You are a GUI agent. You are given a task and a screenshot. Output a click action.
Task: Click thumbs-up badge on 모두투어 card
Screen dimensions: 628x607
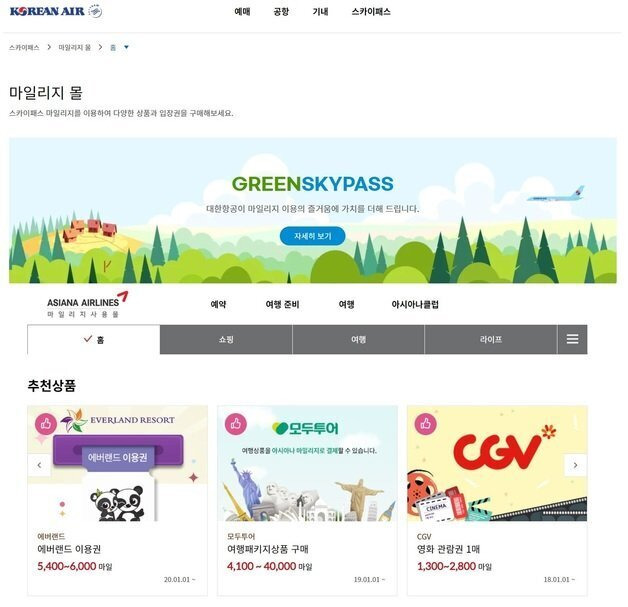[236, 423]
